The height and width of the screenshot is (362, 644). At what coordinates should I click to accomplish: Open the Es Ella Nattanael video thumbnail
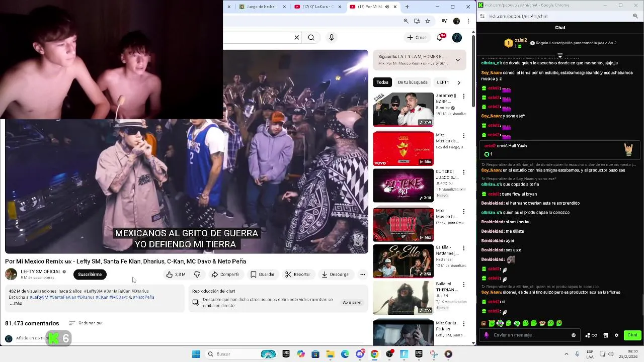point(403,261)
